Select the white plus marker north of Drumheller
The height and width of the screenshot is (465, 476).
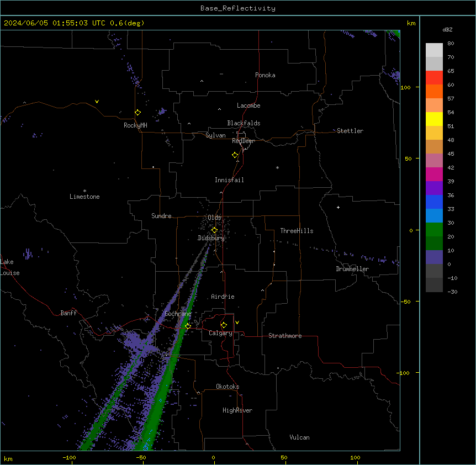338,207
